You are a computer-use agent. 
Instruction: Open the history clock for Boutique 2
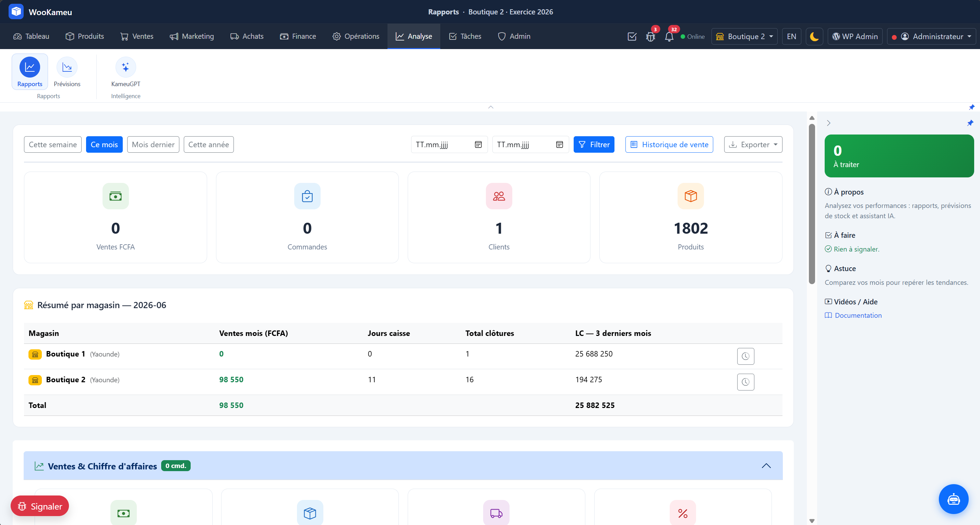[745, 382]
